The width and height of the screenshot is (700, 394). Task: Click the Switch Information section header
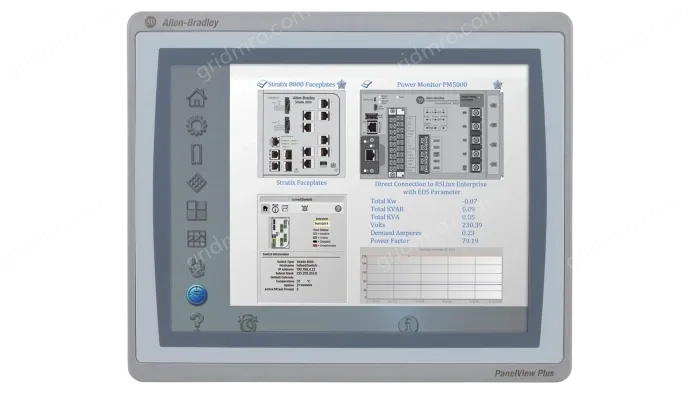tap(275, 254)
